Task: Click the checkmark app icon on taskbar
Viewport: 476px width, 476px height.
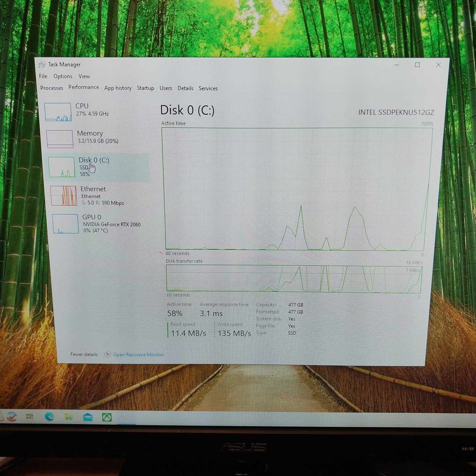Action: coord(12,416)
